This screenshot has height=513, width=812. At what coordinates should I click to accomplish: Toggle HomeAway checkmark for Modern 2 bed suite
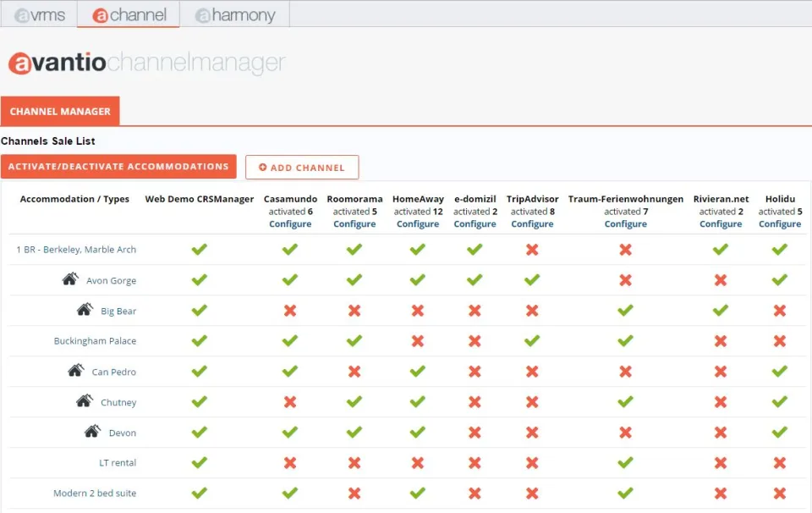pos(418,493)
